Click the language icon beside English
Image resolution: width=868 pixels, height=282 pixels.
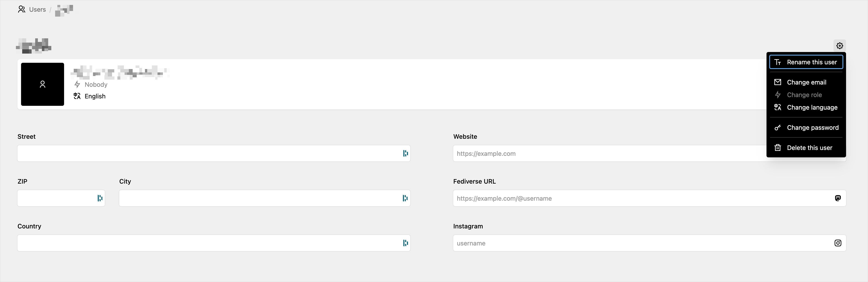(77, 96)
